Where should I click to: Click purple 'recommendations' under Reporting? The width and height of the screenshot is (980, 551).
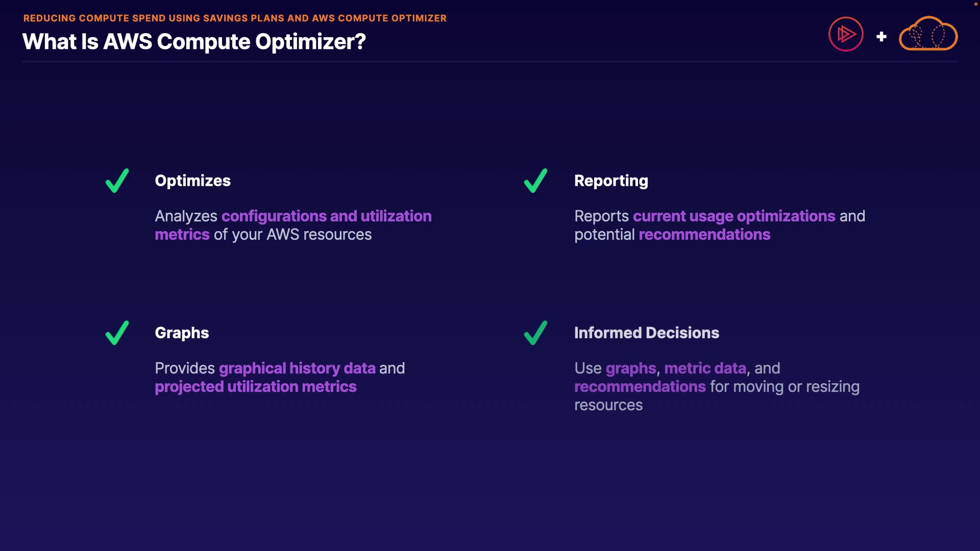704,235
